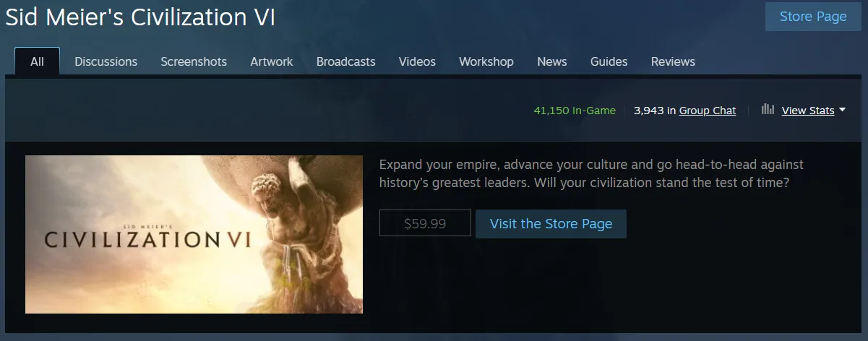The height and width of the screenshot is (341, 868).
Task: Click the View Stats bar chart icon
Action: 768,110
